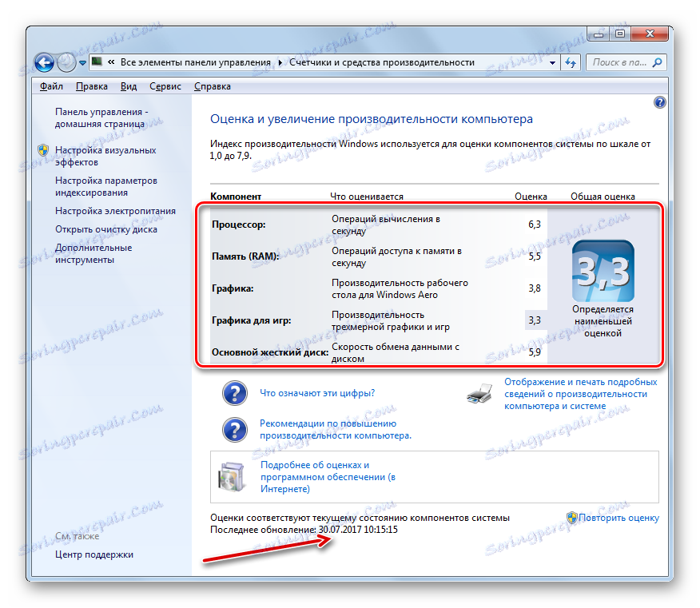The image size is (700, 608).
Task: Click Повторить оценку to rerun assessment
Action: [x=618, y=518]
